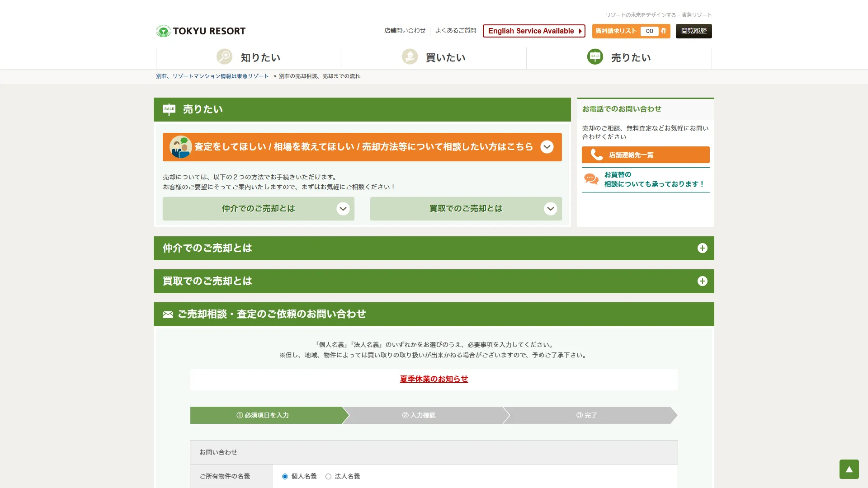Open the 買取でのご売却とは light green chevron
The height and width of the screenshot is (488, 868).
[x=550, y=209]
